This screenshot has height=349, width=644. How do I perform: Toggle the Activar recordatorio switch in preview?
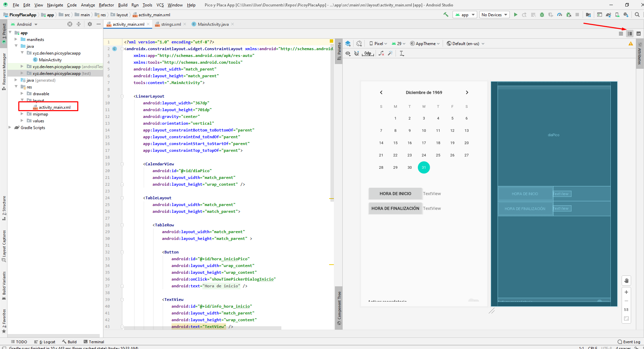point(473,301)
